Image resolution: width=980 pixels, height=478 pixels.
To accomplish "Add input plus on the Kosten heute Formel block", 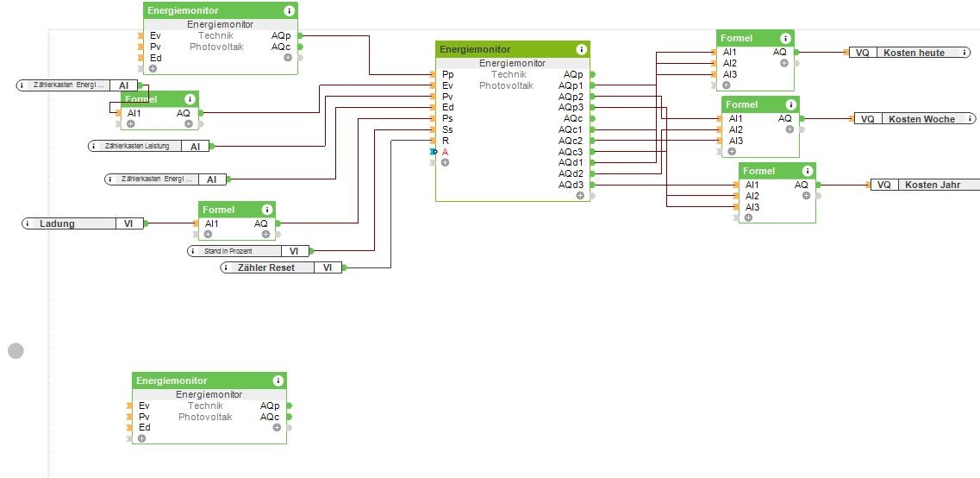I will click(x=726, y=85).
